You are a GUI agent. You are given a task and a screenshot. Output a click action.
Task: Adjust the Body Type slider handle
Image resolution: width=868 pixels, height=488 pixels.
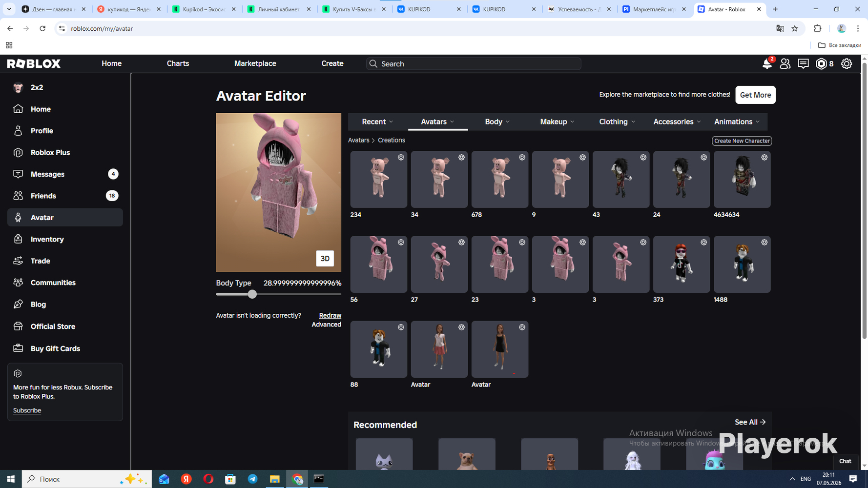252,294
